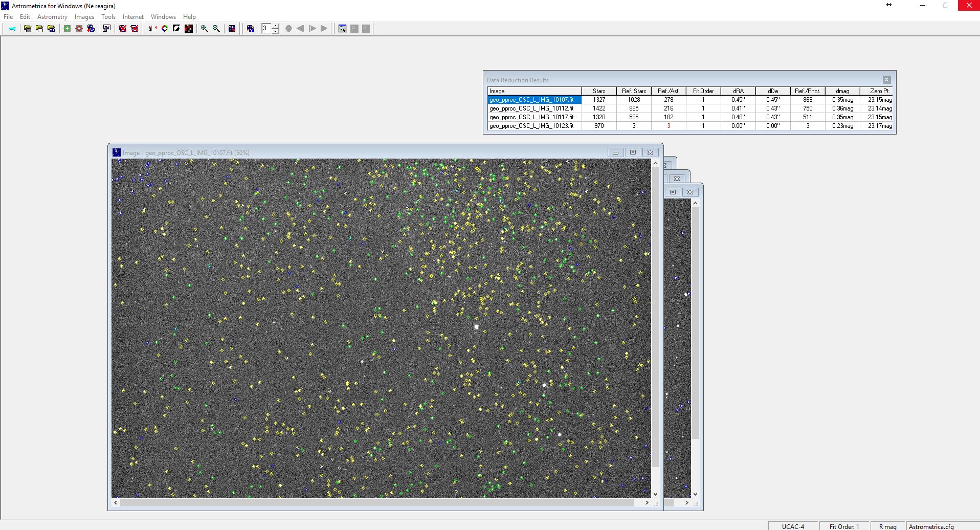Viewport: 980px width, 530px height.
Task: Click the Ref. Stars column header
Action: (634, 91)
